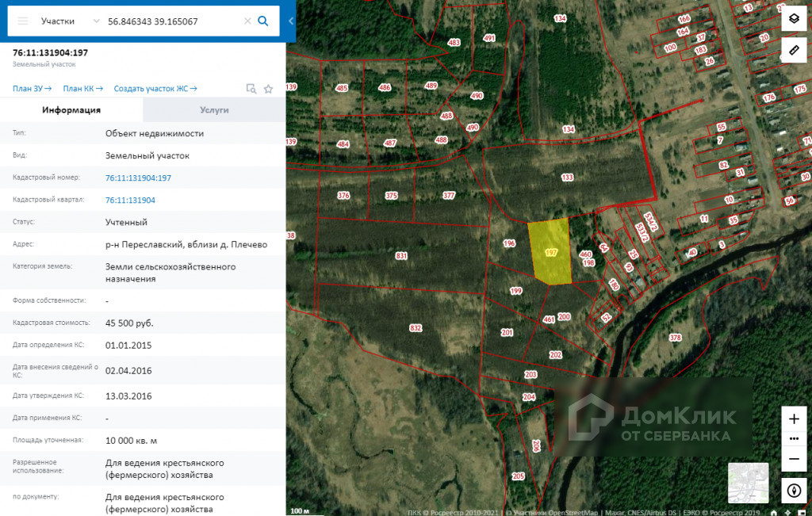The image size is (812, 516).
Task: Locate the parcel on map icon
Action: [251, 89]
